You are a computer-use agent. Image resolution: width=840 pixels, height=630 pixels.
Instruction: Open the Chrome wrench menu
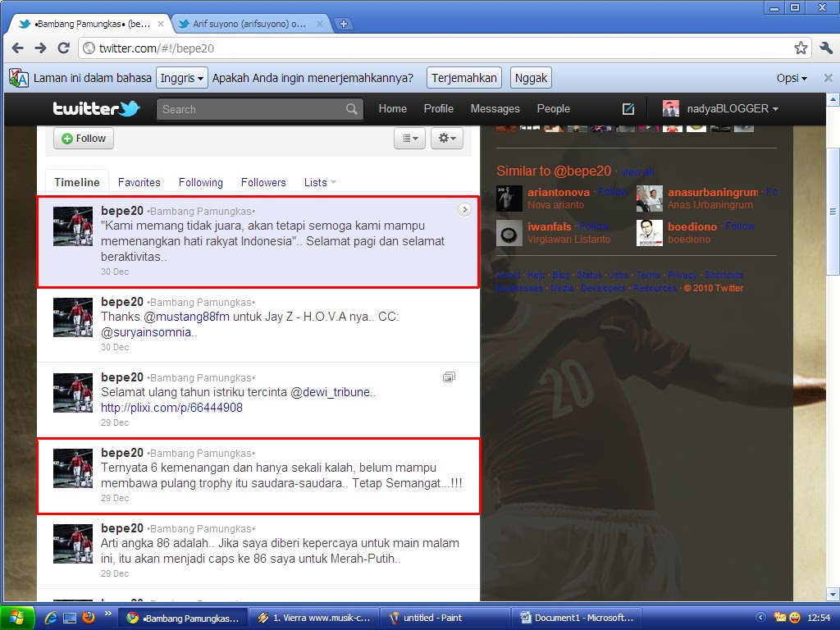tap(826, 48)
